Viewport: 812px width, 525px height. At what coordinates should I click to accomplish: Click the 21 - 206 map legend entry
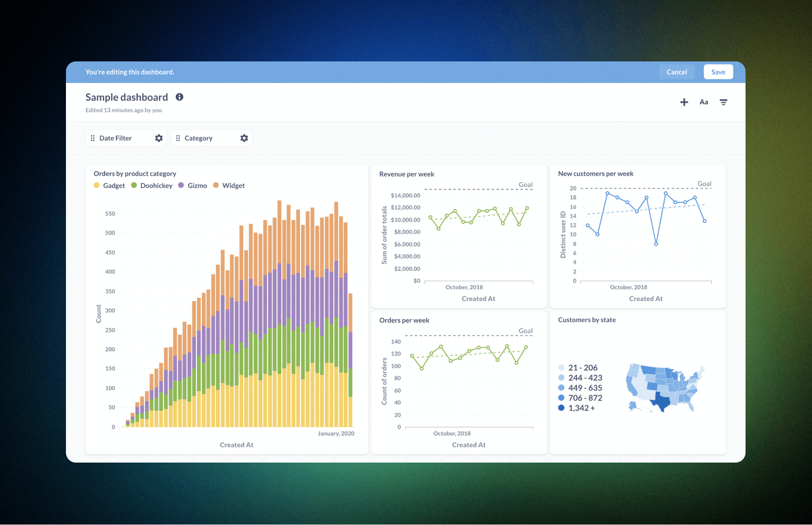click(578, 368)
